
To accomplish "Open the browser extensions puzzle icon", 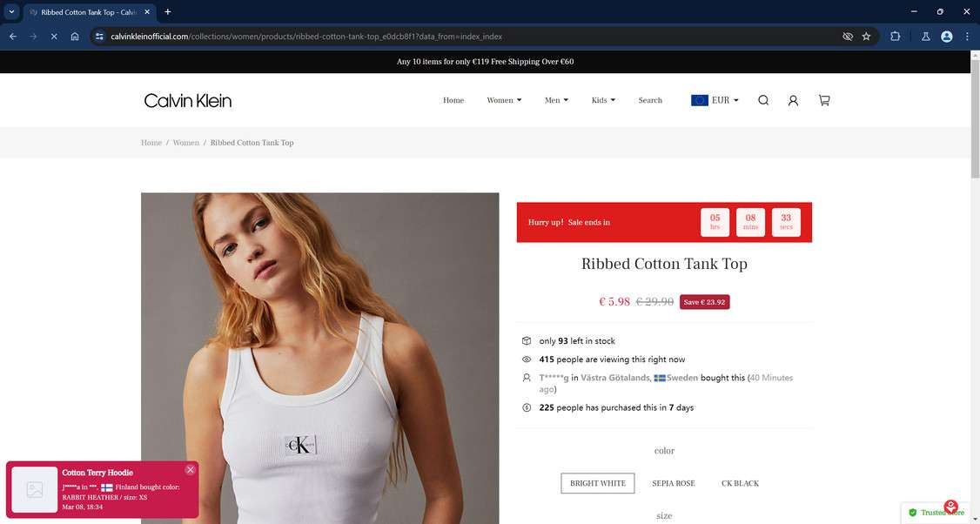I will (x=895, y=37).
